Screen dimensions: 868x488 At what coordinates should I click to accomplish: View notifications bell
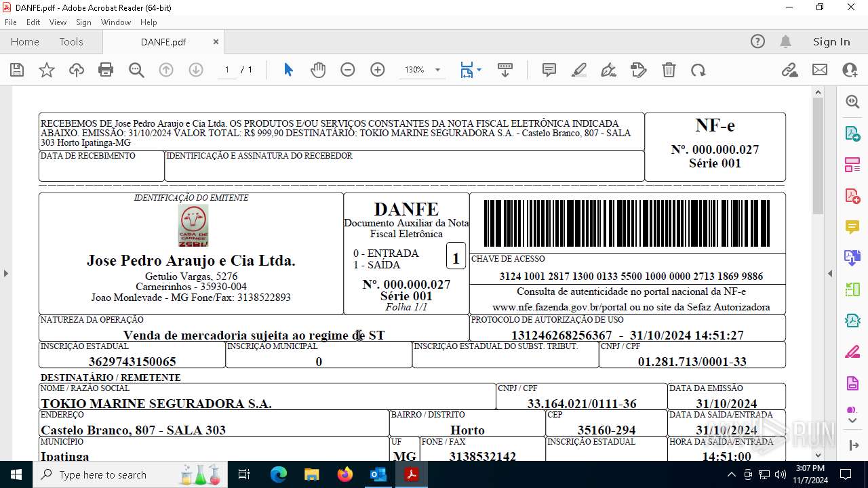coord(785,41)
